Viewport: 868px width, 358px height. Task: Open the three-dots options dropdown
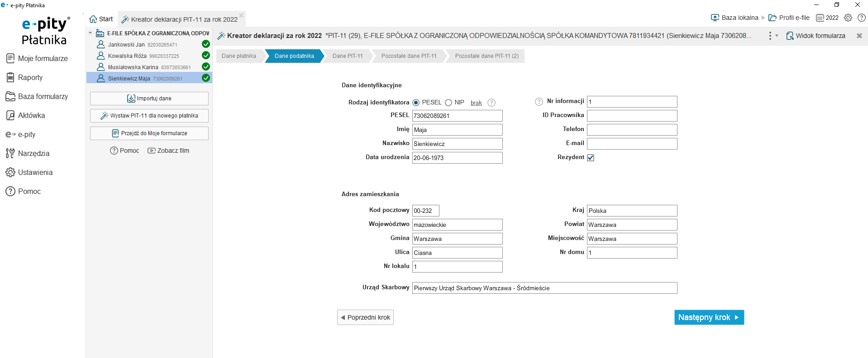point(773,36)
